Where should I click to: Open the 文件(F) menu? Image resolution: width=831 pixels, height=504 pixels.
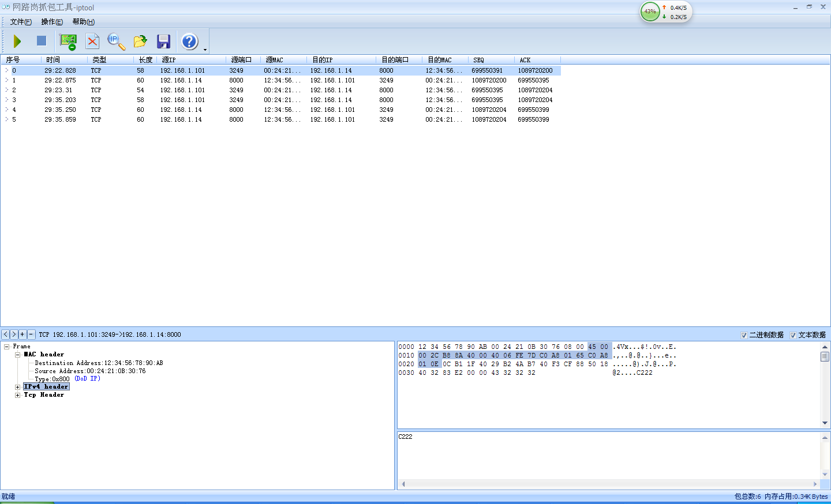[x=21, y=22]
